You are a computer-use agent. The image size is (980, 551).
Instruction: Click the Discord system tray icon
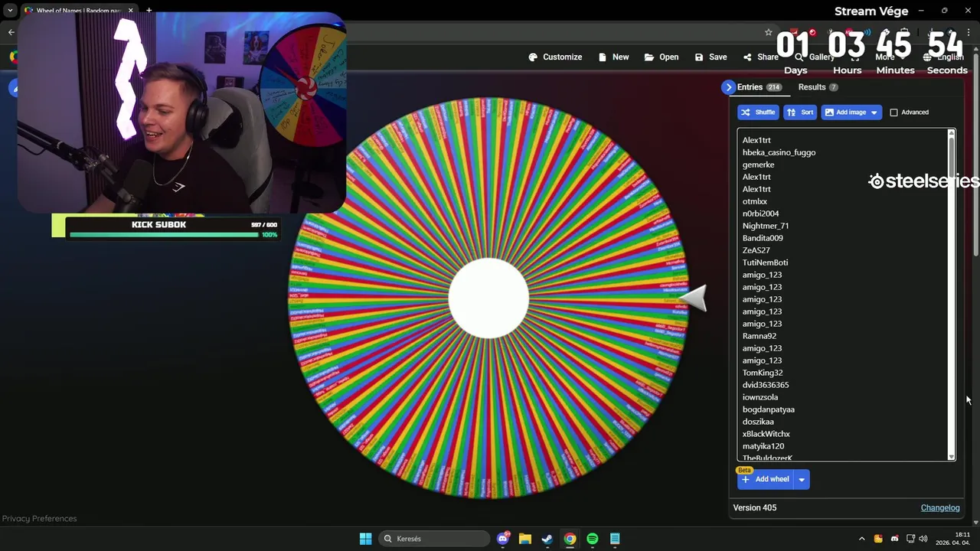click(x=894, y=539)
